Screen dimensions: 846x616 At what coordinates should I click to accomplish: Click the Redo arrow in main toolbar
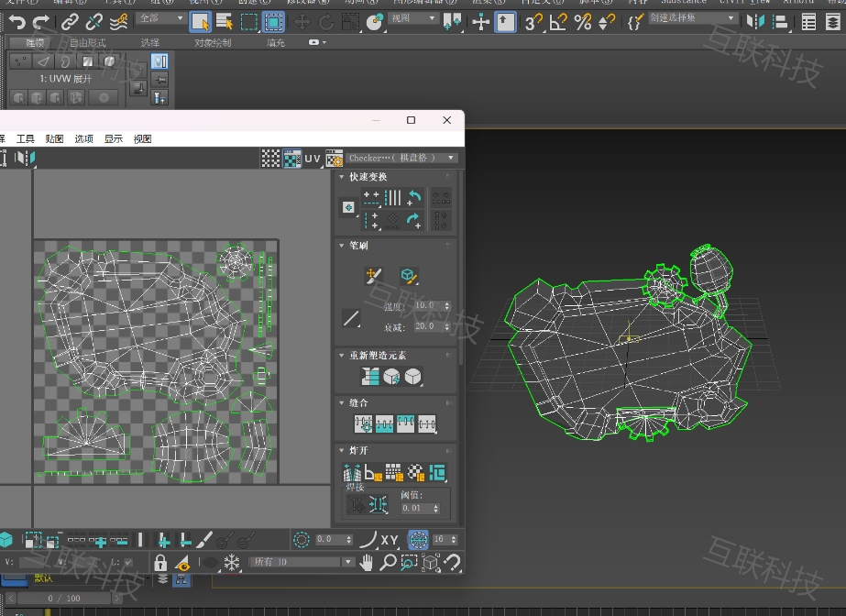tap(41, 22)
